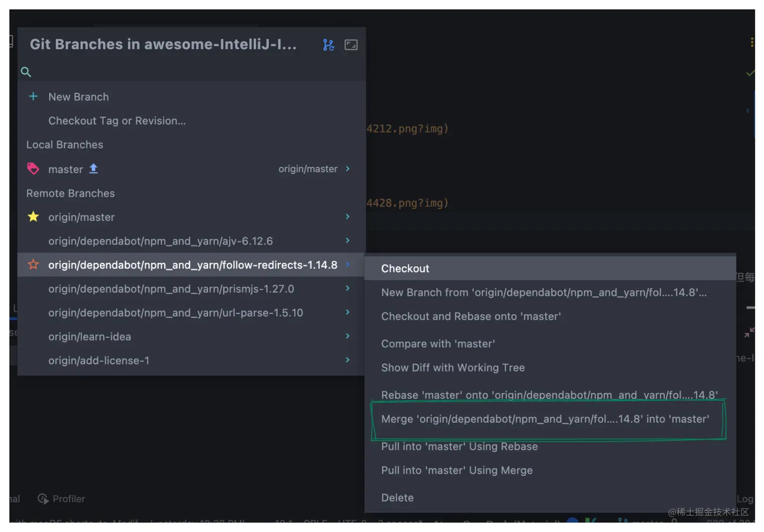Choose Pull into 'master' Using Rebase
764x532 pixels.
pos(550,446)
